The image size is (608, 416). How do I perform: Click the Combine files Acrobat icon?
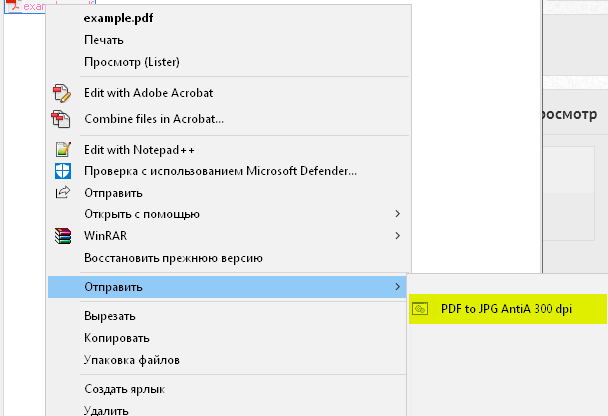[63, 120]
